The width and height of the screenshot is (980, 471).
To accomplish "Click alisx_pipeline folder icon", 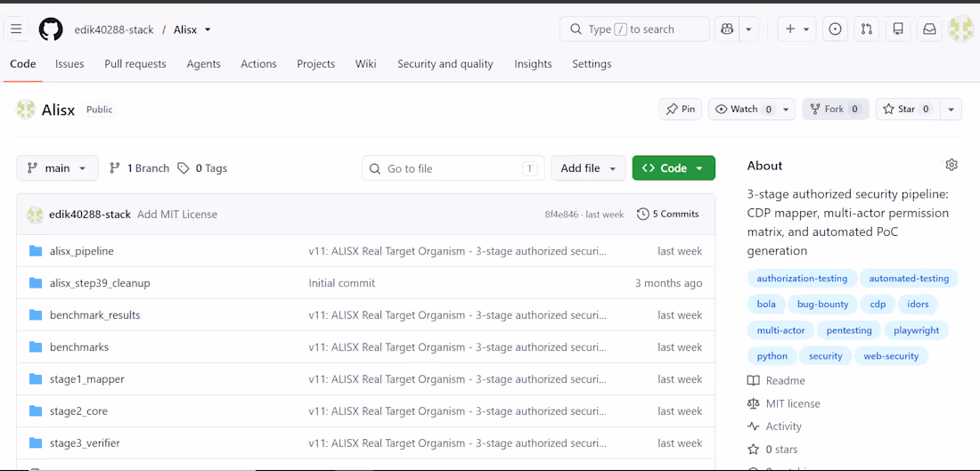I will point(35,251).
